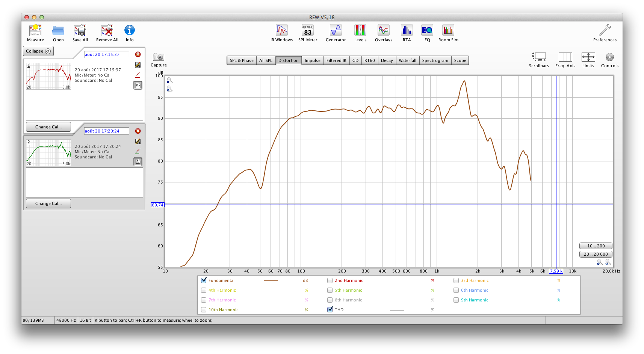Image resolution: width=644 pixels, height=354 pixels.
Task: Uncheck the Fundamental trace checkbox
Action: point(204,280)
